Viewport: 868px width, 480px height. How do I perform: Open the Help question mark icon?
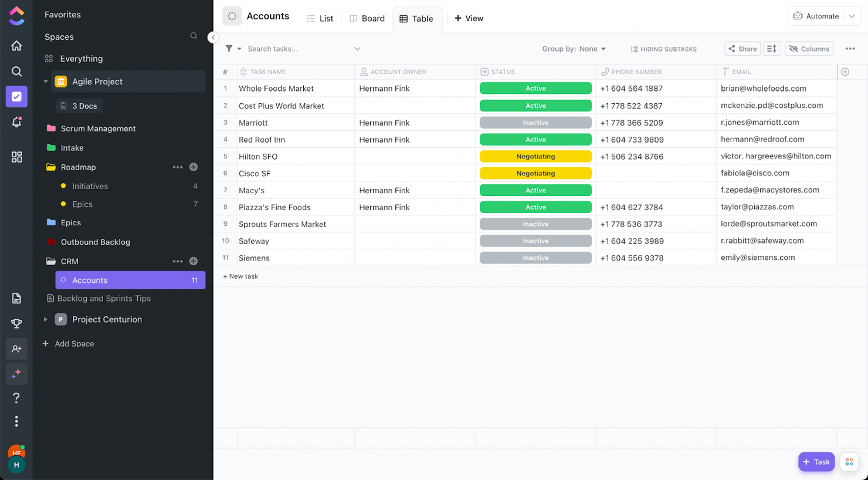(16, 398)
